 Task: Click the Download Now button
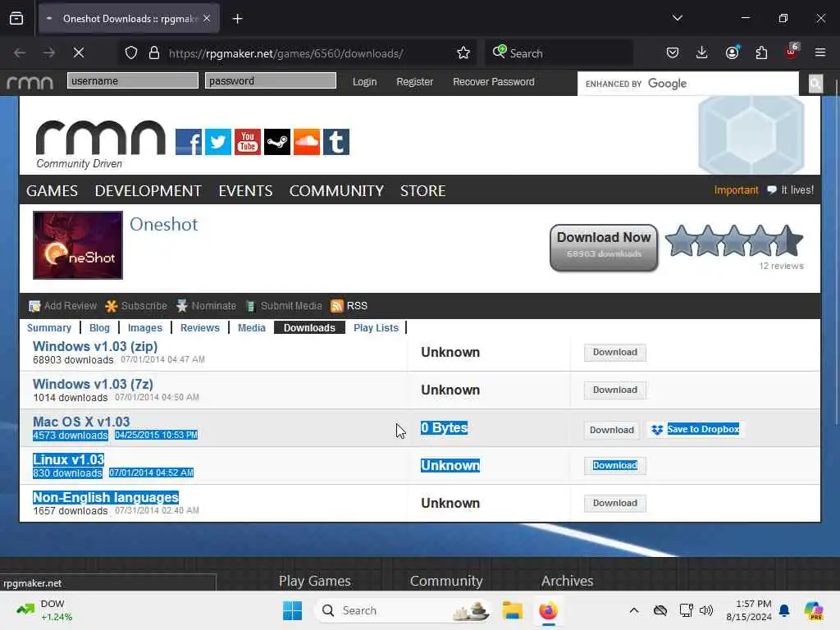pyautogui.click(x=604, y=248)
